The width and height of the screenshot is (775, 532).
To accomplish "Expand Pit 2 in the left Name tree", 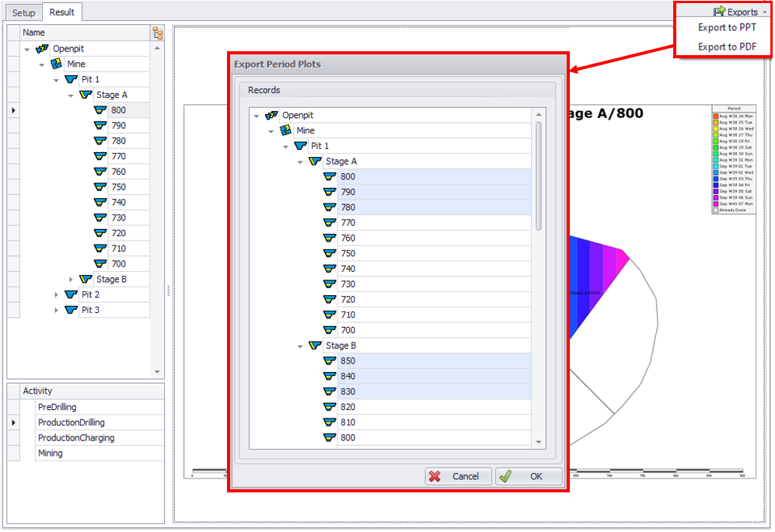I will tap(57, 295).
